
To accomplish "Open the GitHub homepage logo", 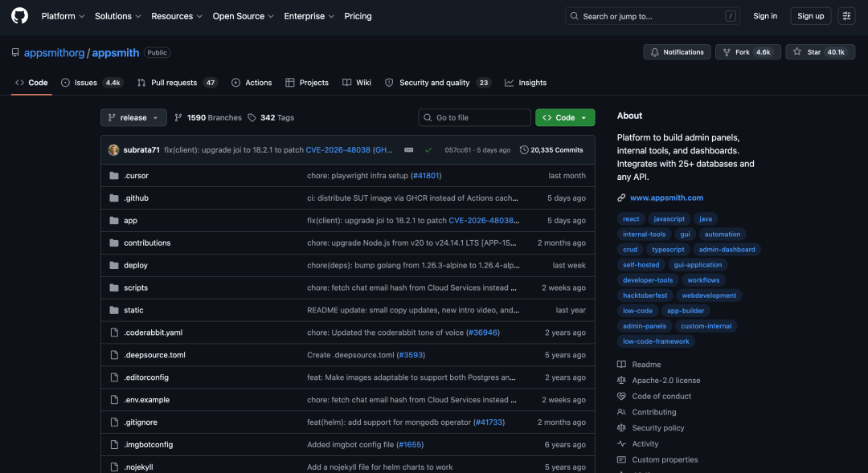I will point(19,16).
